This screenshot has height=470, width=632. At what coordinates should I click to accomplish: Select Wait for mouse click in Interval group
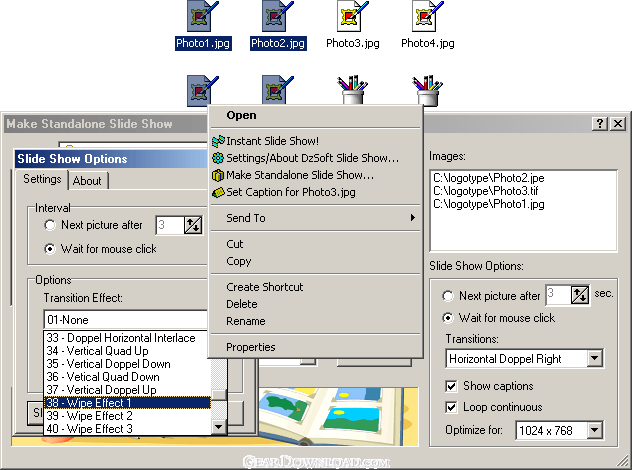pos(50,249)
